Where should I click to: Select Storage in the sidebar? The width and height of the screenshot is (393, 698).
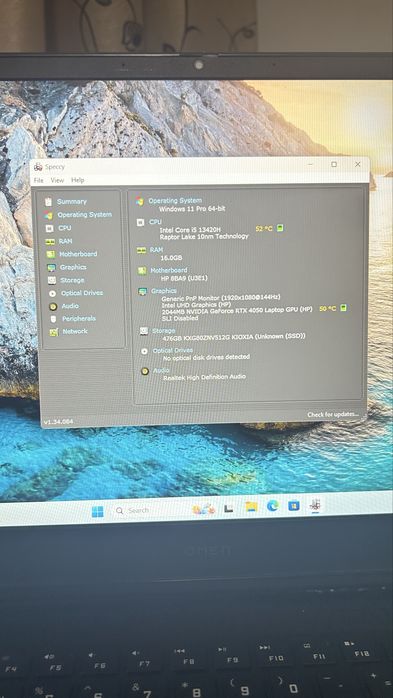[x=72, y=280]
